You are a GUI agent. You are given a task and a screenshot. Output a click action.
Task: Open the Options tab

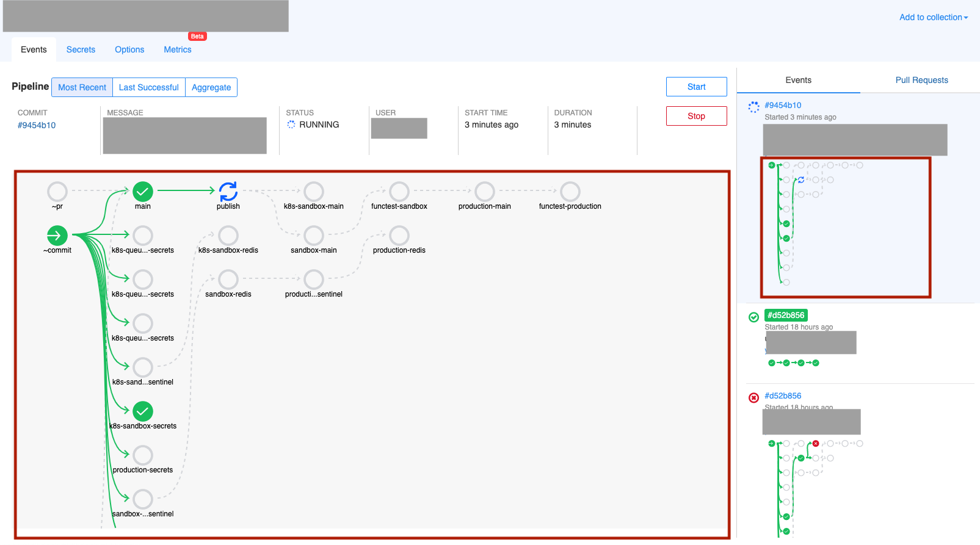click(129, 49)
